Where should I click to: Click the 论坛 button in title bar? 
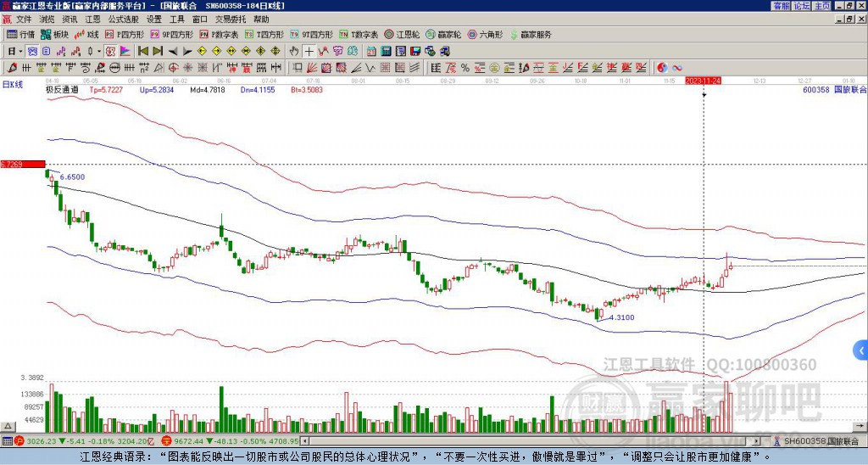pyautogui.click(x=801, y=6)
